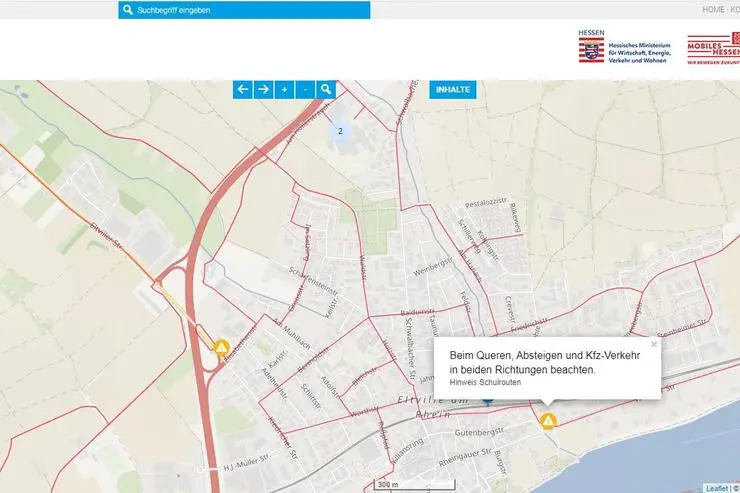
Task: Open the HOME menu item
Action: (713, 9)
